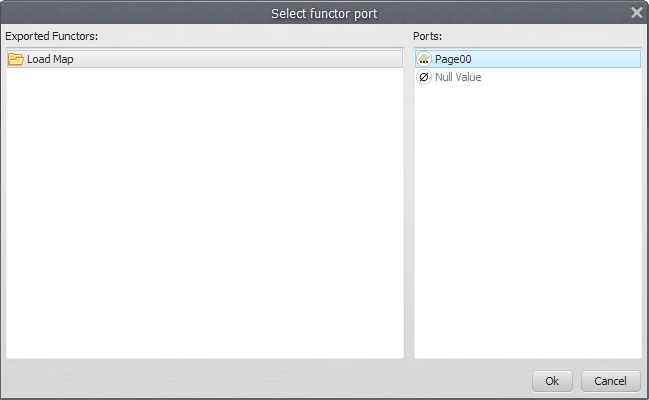Viewport: 649px width, 400px height.
Task: Click the Null Value empty-set icon
Action: click(x=424, y=77)
